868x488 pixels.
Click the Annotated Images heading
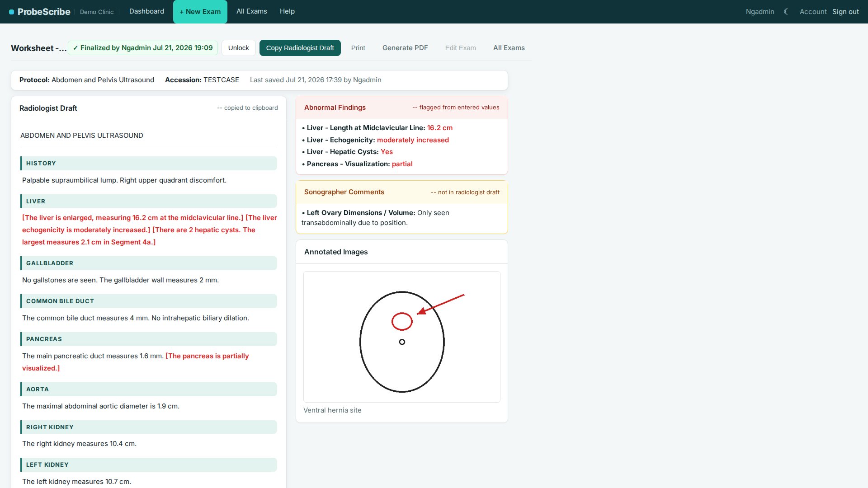336,252
